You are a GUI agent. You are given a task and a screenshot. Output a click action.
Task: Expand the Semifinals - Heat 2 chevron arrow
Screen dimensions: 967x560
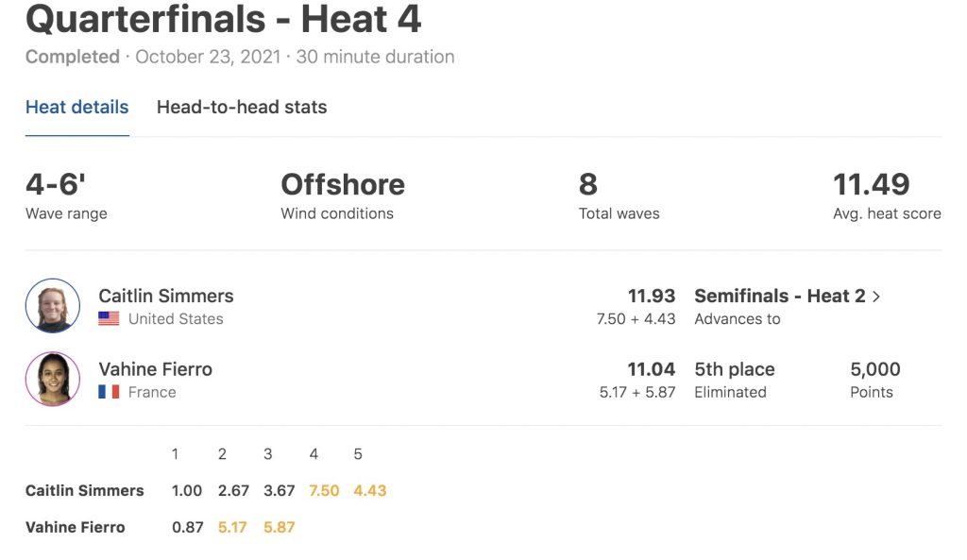coord(875,297)
